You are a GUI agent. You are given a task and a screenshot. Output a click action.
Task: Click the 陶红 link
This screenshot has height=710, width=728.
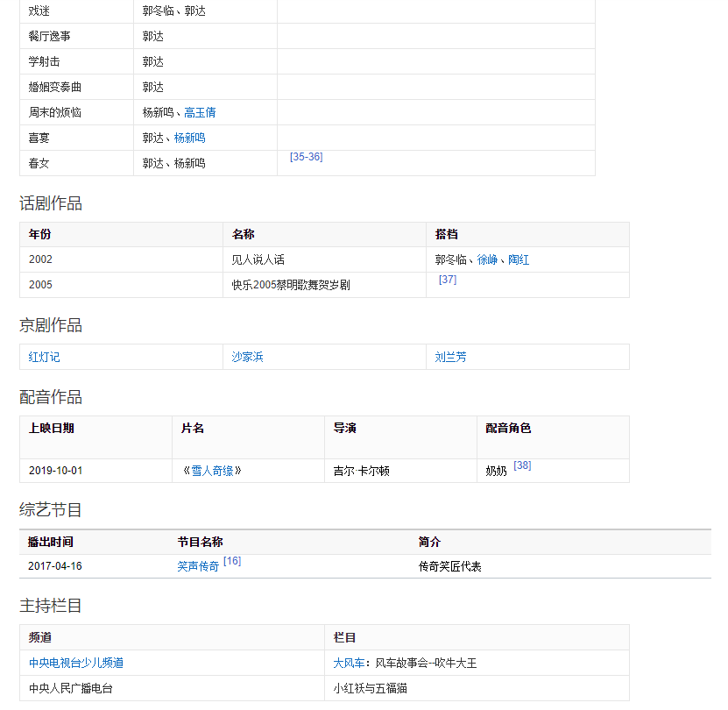pos(519,259)
